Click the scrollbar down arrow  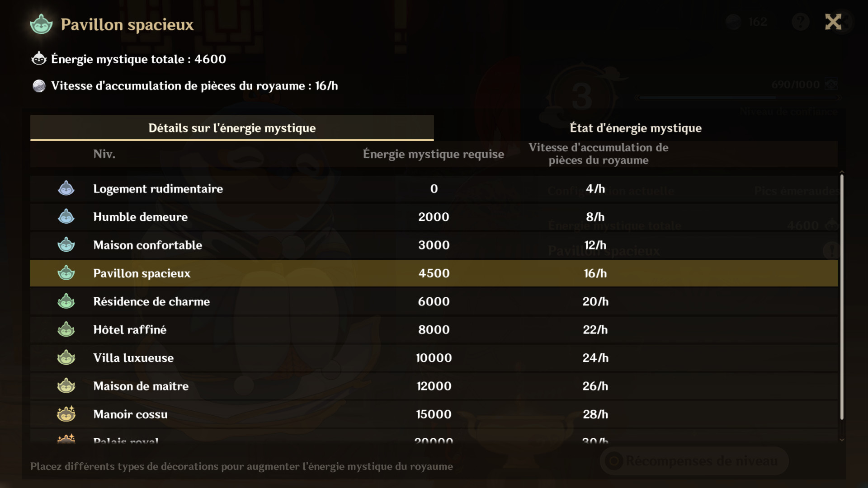click(x=842, y=440)
